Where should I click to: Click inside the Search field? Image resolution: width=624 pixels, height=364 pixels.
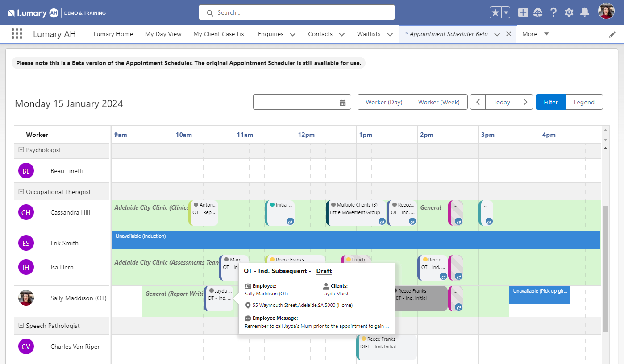[x=297, y=12]
